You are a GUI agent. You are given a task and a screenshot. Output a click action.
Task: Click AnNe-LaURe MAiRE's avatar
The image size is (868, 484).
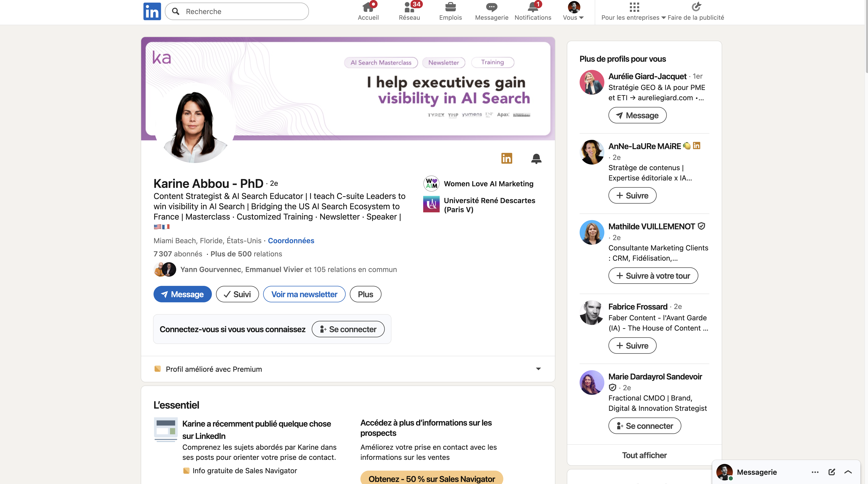[x=592, y=152]
